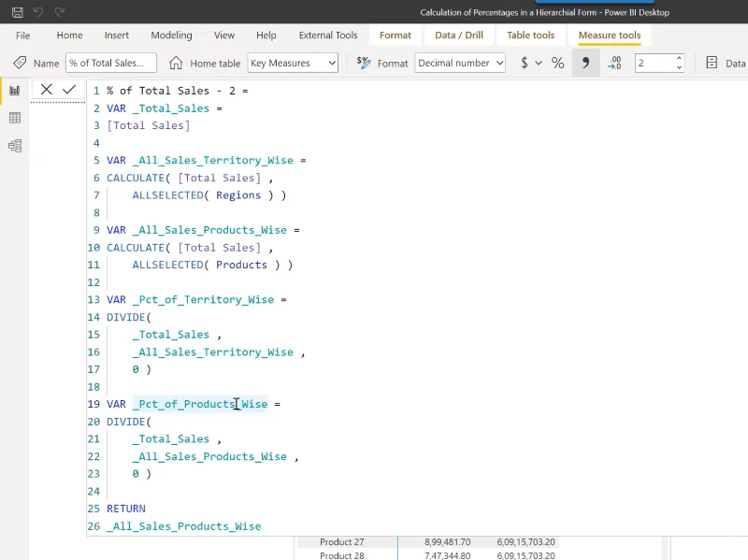
Task: Click the Format label icon
Action: (x=364, y=63)
